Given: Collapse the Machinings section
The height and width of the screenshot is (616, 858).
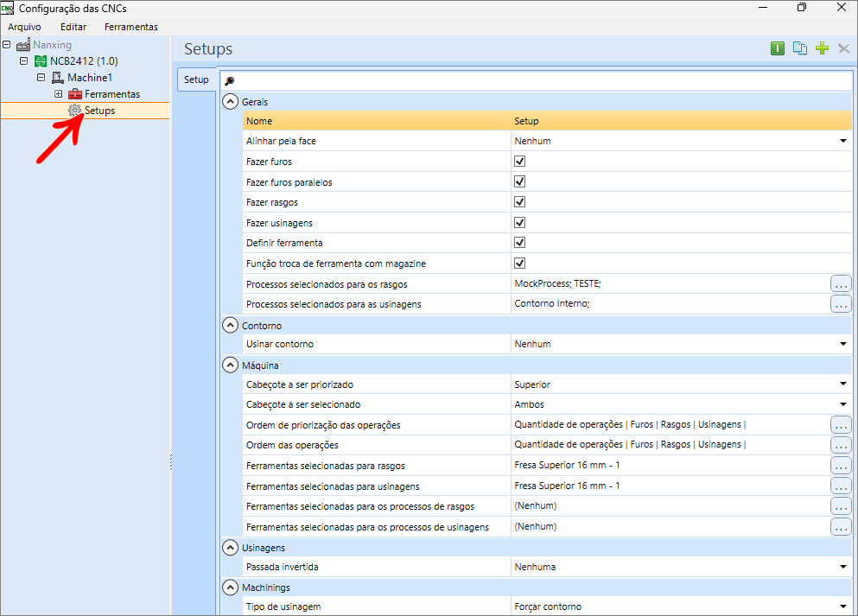Looking at the screenshot, I should 231,587.
